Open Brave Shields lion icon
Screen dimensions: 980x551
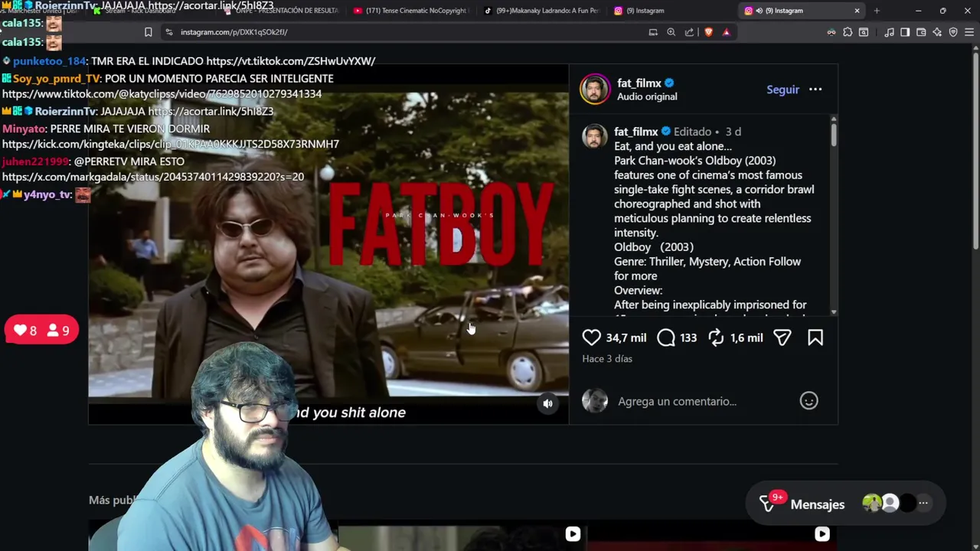tap(708, 32)
